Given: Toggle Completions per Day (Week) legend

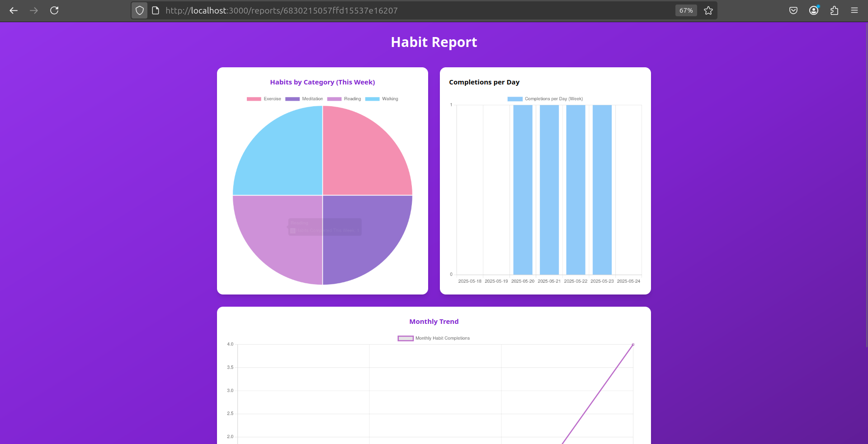Looking at the screenshot, I should 545,99.
